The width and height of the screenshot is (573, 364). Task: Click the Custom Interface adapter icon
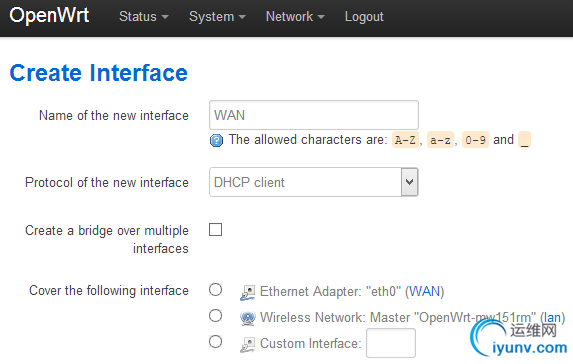[247, 344]
